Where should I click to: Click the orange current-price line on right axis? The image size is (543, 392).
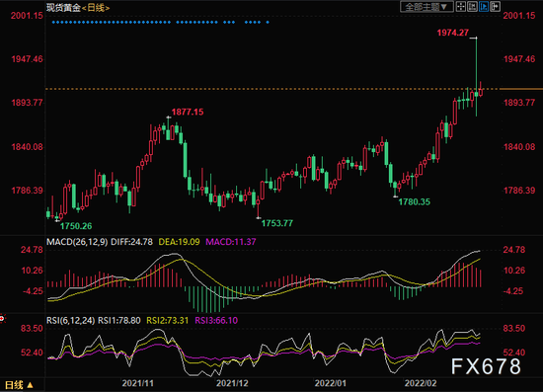point(521,89)
